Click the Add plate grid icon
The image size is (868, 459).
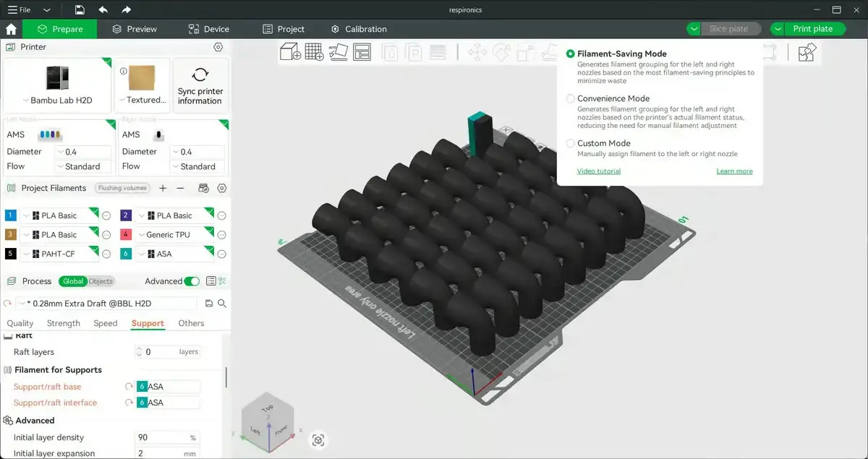point(314,52)
